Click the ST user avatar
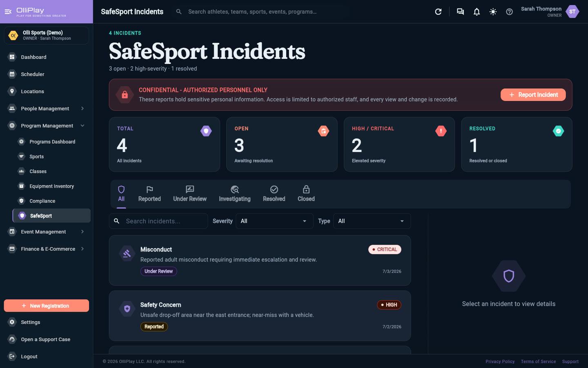 (x=572, y=11)
